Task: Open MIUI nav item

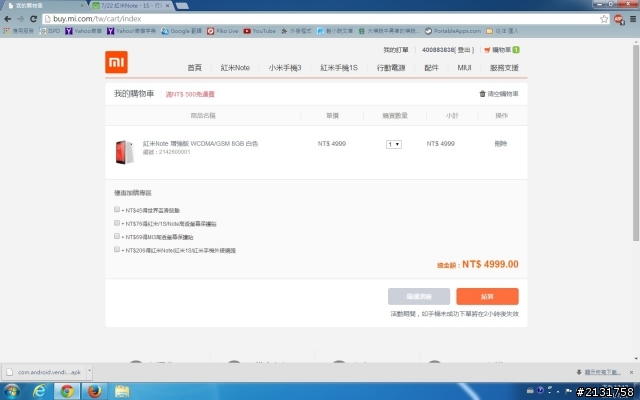Action: [464, 68]
